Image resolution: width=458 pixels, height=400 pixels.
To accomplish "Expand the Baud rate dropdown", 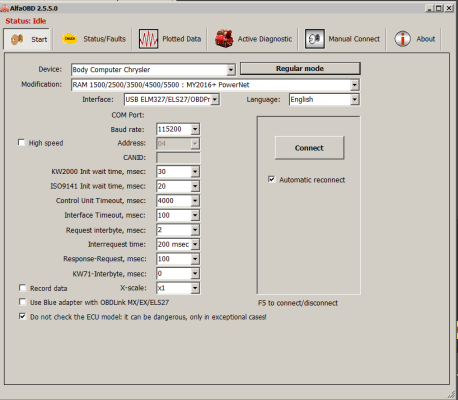I will click(x=195, y=129).
